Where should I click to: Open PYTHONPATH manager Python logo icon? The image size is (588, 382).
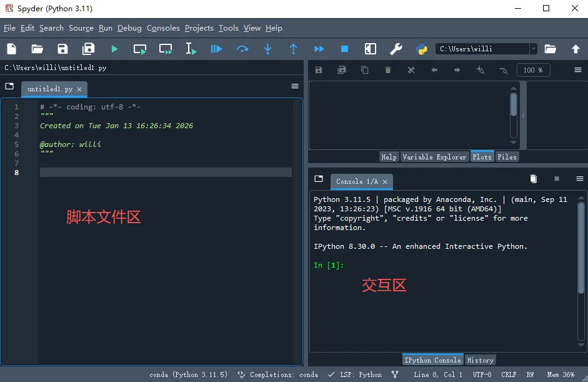pos(421,49)
